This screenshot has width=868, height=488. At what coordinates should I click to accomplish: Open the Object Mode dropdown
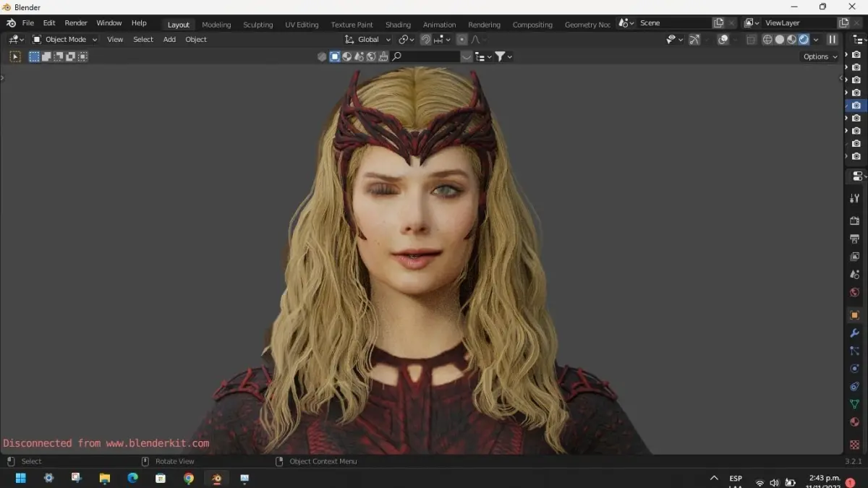pos(64,40)
